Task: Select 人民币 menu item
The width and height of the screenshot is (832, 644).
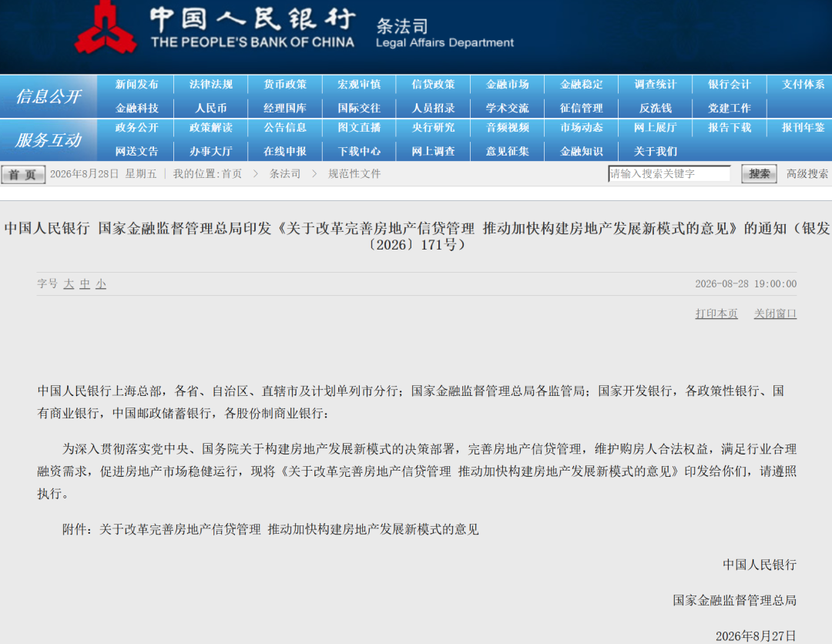Action: coord(211,108)
